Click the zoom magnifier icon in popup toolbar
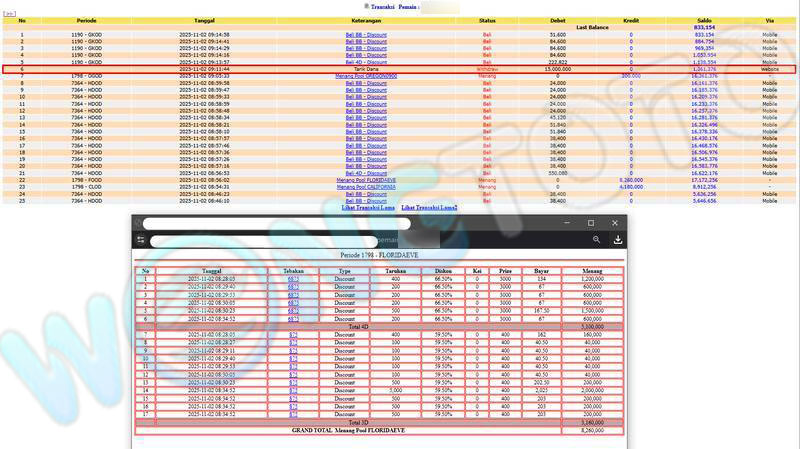The height and width of the screenshot is (449, 800). point(596,240)
